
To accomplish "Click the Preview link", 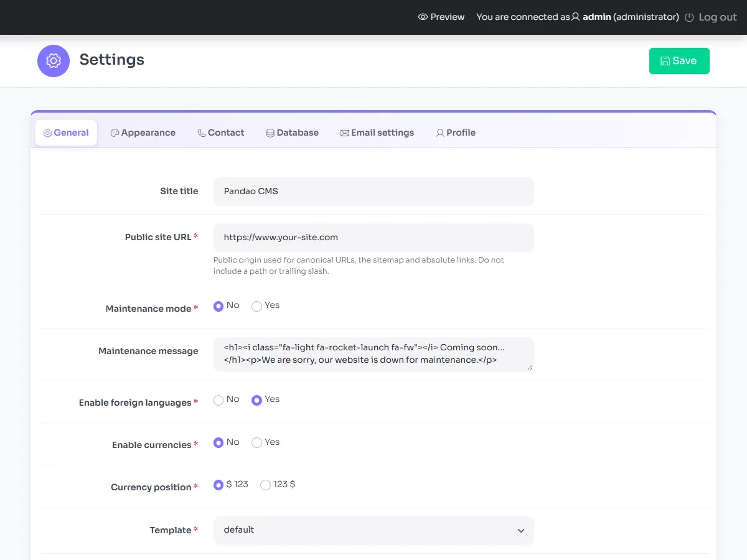I will point(441,17).
